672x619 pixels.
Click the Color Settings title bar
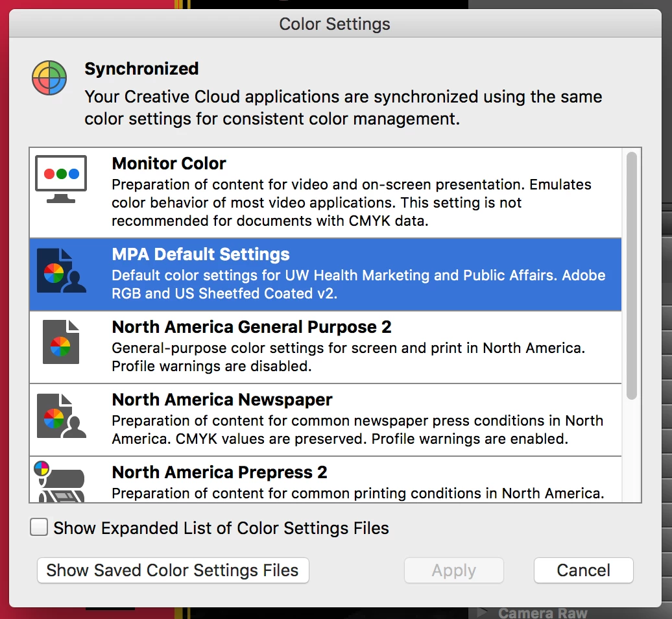335,23
